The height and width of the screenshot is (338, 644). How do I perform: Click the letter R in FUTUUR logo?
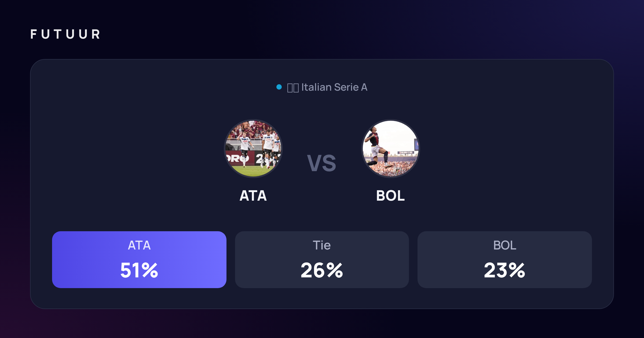coord(96,34)
